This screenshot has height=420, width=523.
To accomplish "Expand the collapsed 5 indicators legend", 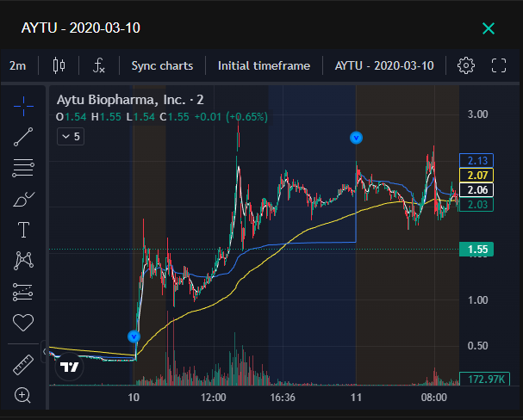I will click(x=71, y=137).
